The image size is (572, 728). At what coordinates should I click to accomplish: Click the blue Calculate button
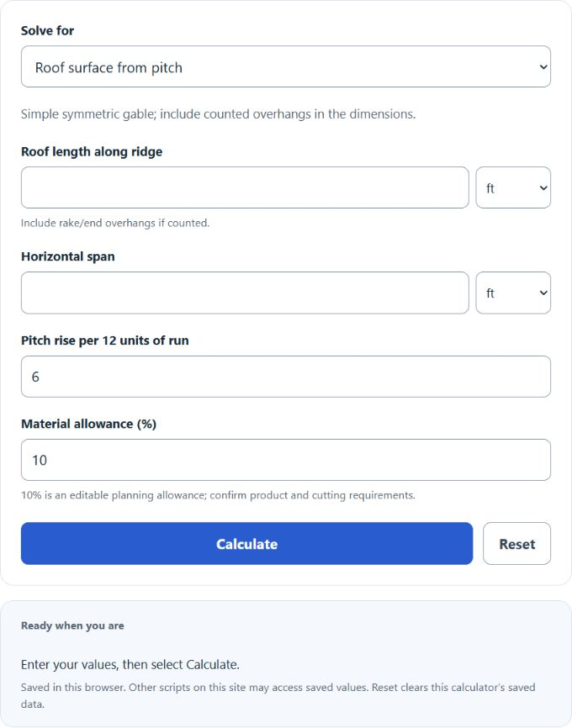point(246,544)
